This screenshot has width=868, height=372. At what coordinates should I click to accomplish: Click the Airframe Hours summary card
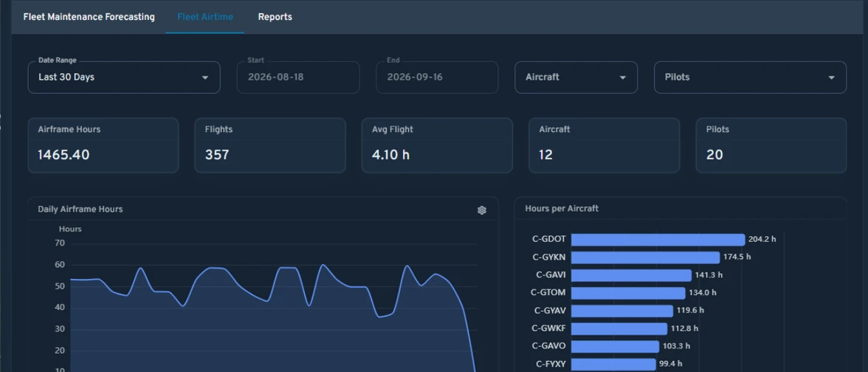[103, 145]
